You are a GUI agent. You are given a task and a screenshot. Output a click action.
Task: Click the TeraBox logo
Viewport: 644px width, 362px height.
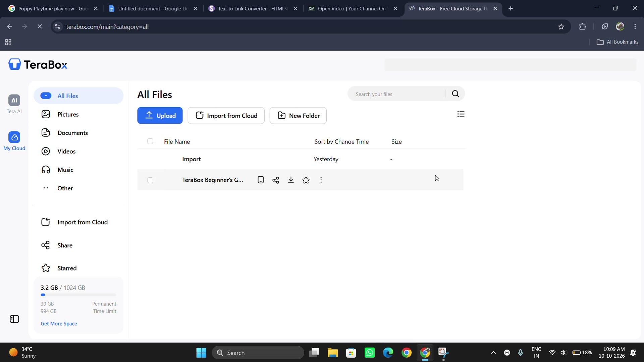38,64
